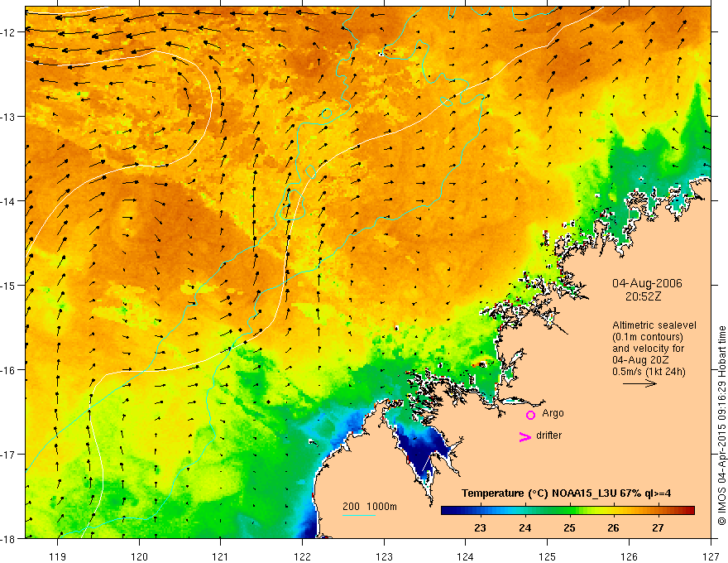The width and height of the screenshot is (728, 563).
Task: Click the '20:52Z' time label
Action: 643,296
